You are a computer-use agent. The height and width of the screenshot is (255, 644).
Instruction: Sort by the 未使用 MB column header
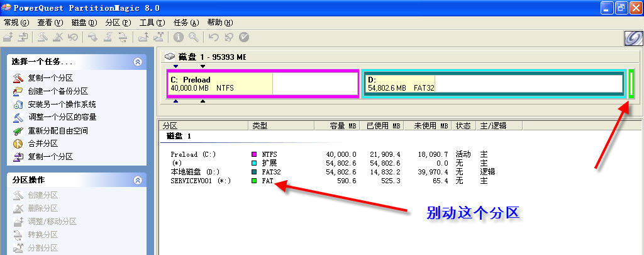428,126
